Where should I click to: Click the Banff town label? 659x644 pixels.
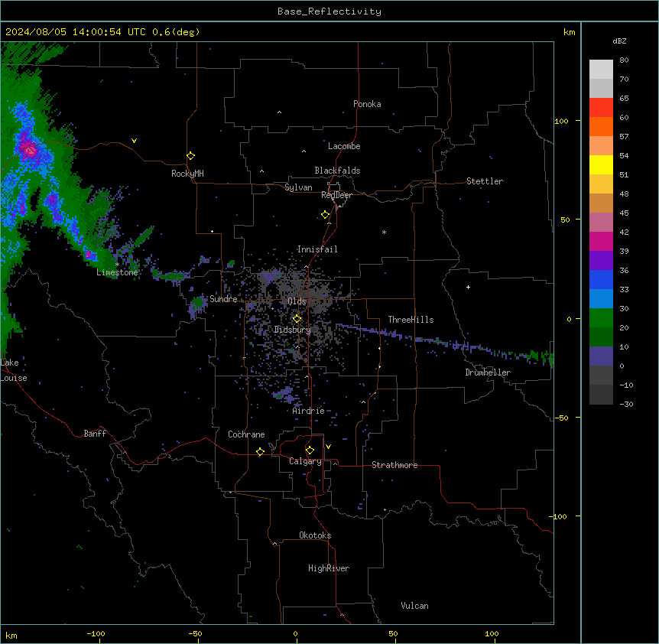tap(95, 434)
